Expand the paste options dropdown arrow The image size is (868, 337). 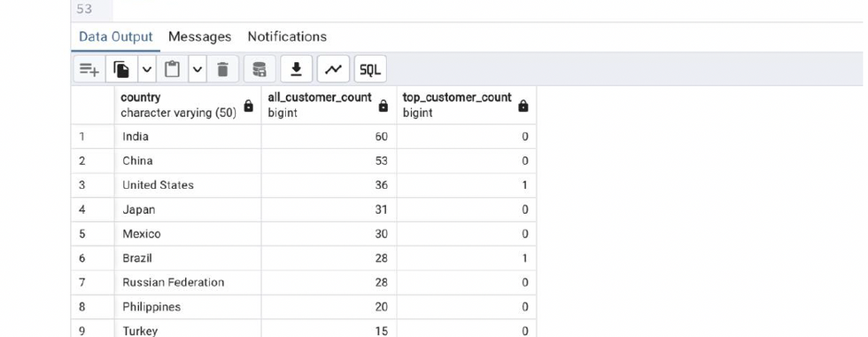pyautogui.click(x=198, y=69)
